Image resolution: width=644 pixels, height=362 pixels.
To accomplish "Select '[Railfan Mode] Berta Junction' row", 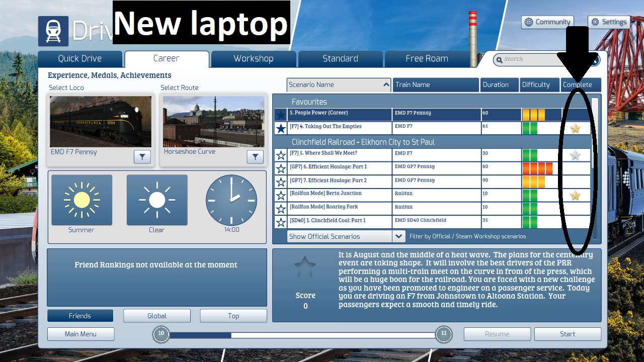I will click(x=433, y=196).
